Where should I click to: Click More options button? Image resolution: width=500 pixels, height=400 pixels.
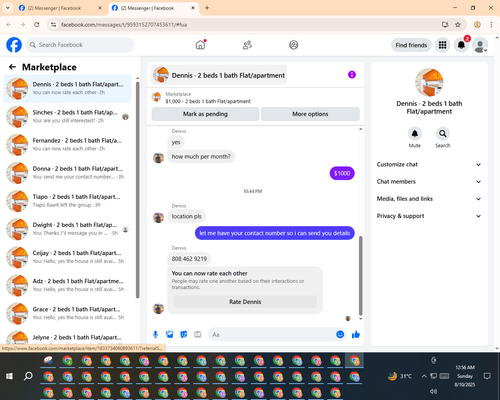tap(310, 114)
